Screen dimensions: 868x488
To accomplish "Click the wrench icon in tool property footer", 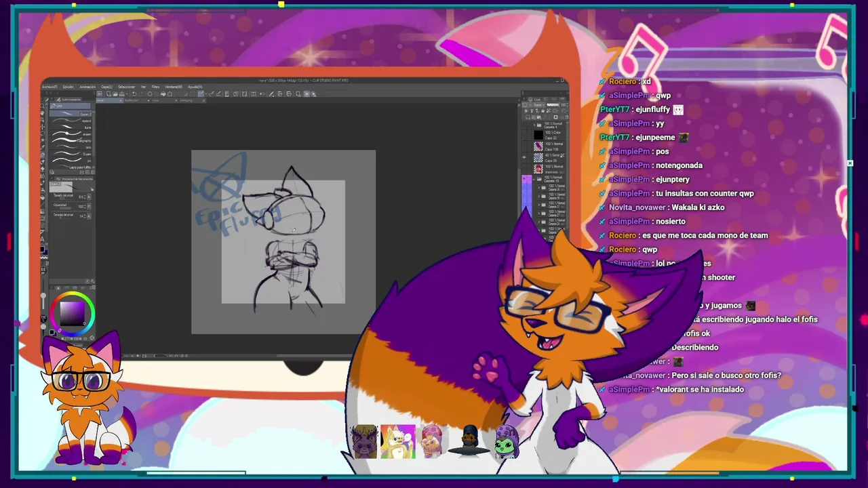I will pos(93,281).
